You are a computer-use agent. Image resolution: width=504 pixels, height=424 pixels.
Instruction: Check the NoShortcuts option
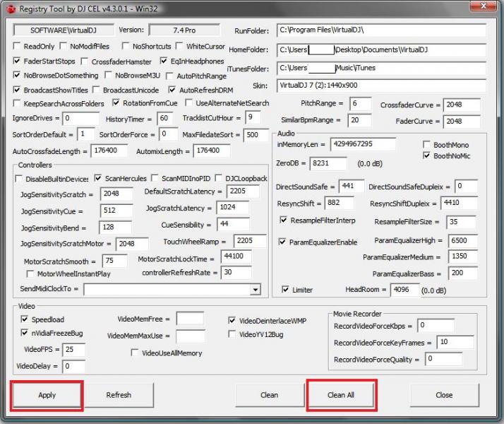[x=126, y=46]
